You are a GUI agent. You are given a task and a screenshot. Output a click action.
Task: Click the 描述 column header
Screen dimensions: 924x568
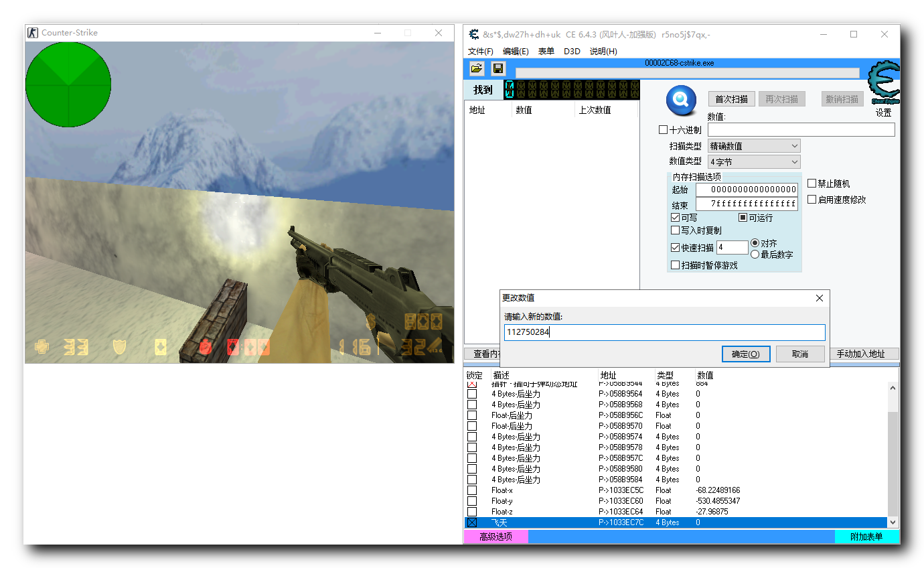click(x=502, y=375)
